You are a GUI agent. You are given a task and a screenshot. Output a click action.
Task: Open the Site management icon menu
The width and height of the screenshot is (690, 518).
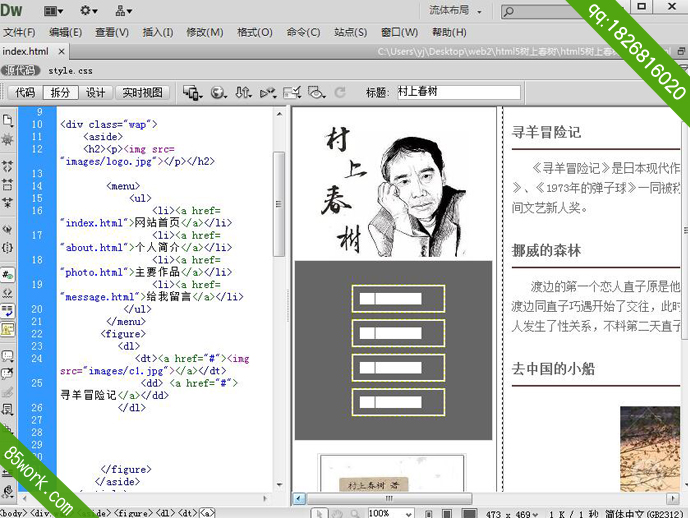tap(123, 11)
